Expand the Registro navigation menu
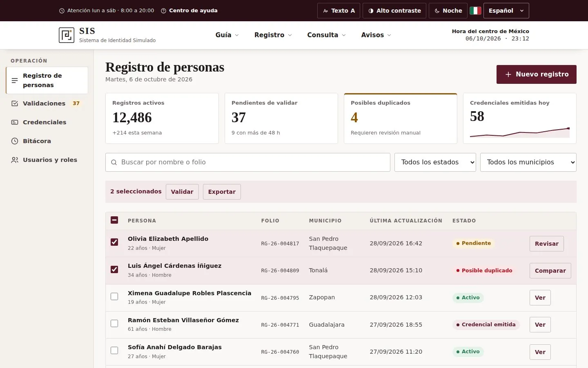 click(273, 35)
